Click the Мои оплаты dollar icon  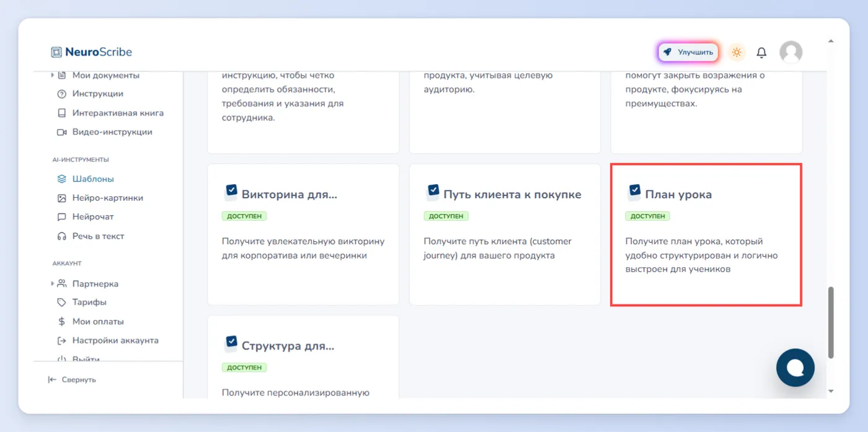pos(61,322)
